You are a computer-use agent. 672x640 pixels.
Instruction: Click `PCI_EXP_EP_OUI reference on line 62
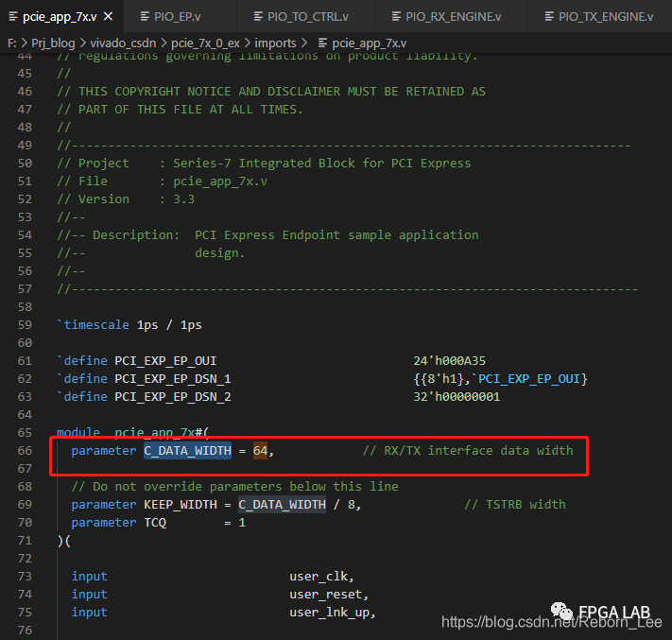coord(526,379)
